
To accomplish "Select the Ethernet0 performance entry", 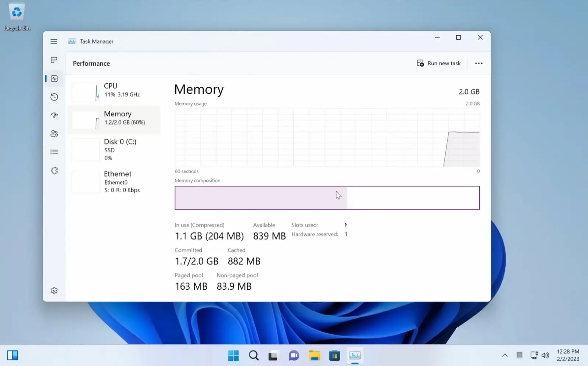I will 114,182.
